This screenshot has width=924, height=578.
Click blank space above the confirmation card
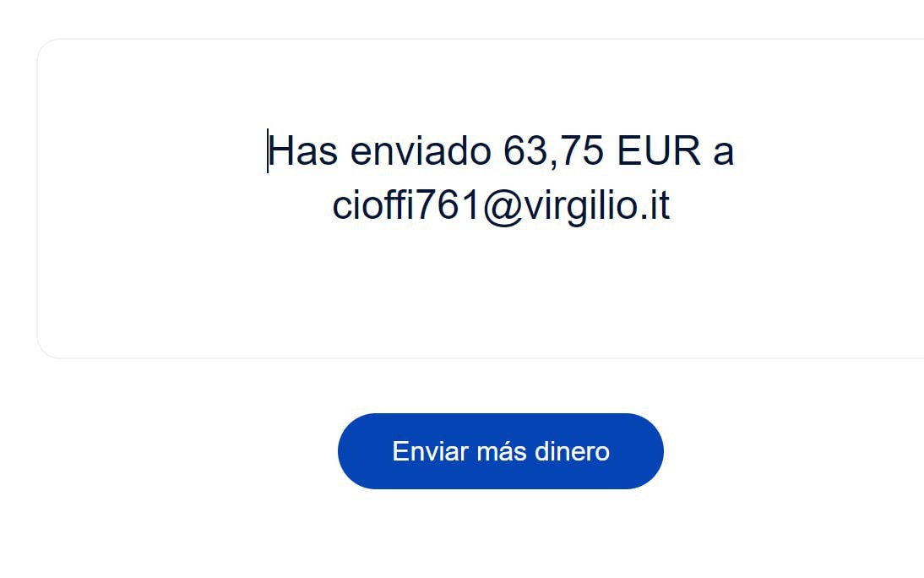pos(462,19)
